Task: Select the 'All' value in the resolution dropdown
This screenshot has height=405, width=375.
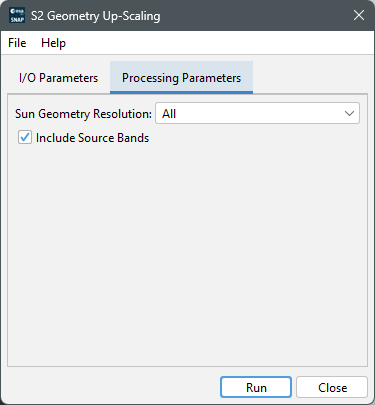Action: coord(169,114)
